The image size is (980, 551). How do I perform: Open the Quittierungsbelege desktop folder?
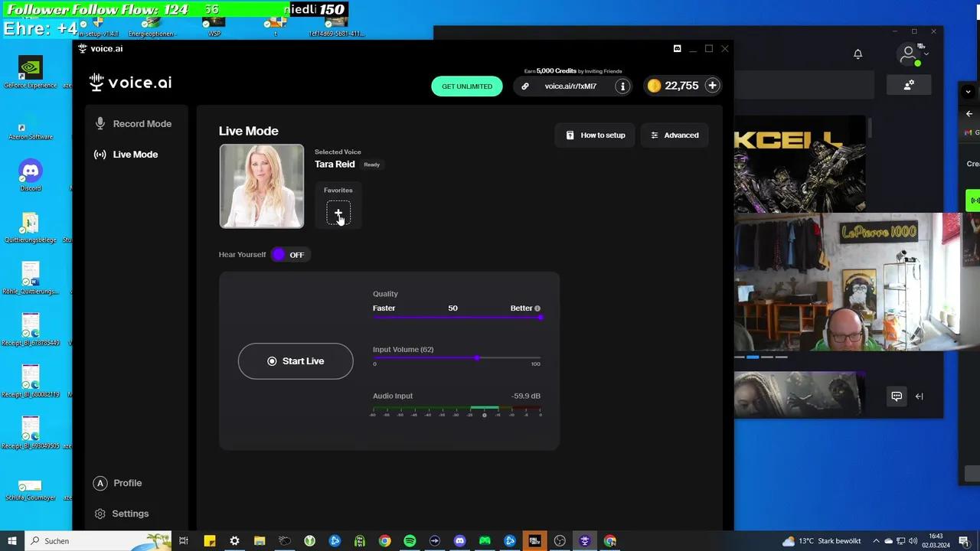point(31,228)
